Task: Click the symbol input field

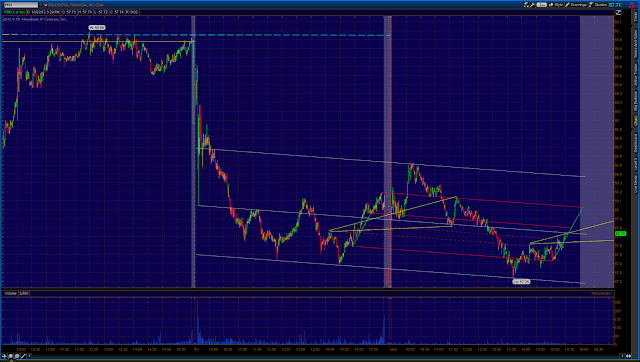Action: [x=20, y=5]
